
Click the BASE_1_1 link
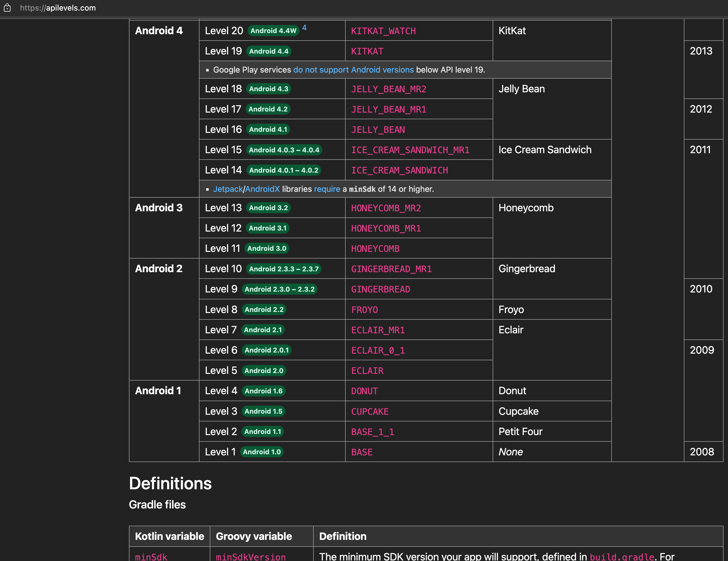tap(372, 431)
